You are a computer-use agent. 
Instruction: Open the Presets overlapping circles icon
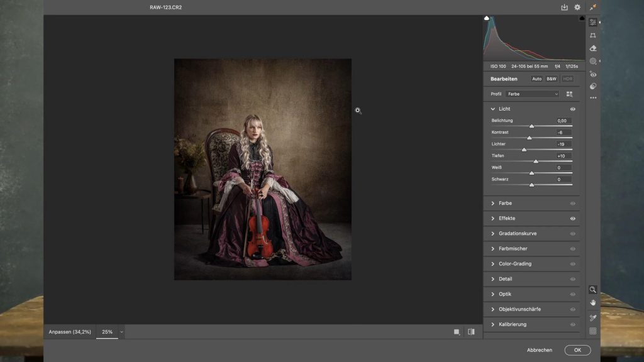pos(592,87)
